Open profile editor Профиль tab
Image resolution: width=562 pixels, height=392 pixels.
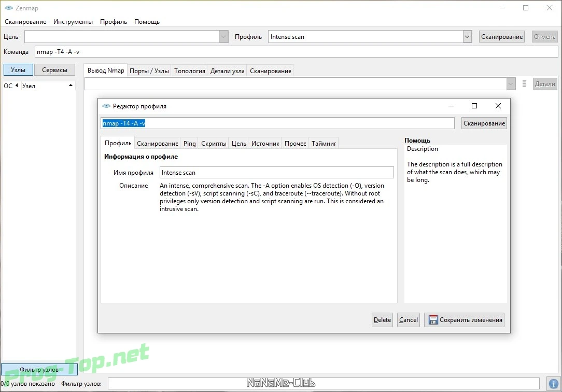(118, 143)
